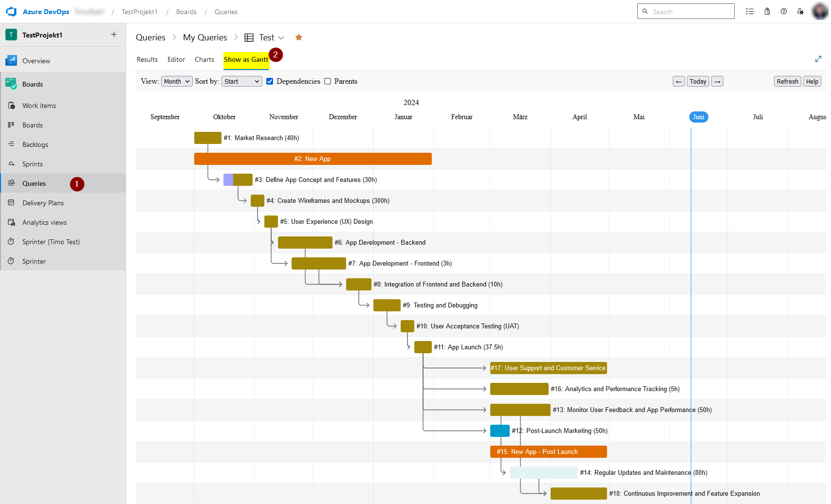The height and width of the screenshot is (504, 831).
Task: Select the #2 New App bar
Action: coord(313,159)
